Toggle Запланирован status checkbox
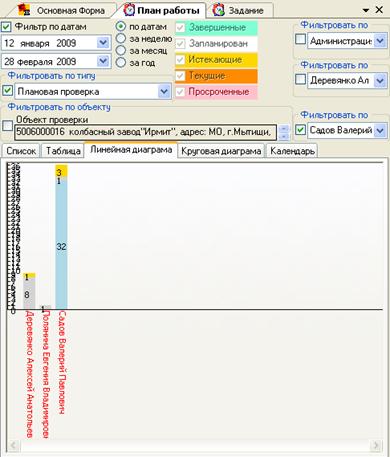This screenshot has width=390, height=457. pyautogui.click(x=180, y=43)
